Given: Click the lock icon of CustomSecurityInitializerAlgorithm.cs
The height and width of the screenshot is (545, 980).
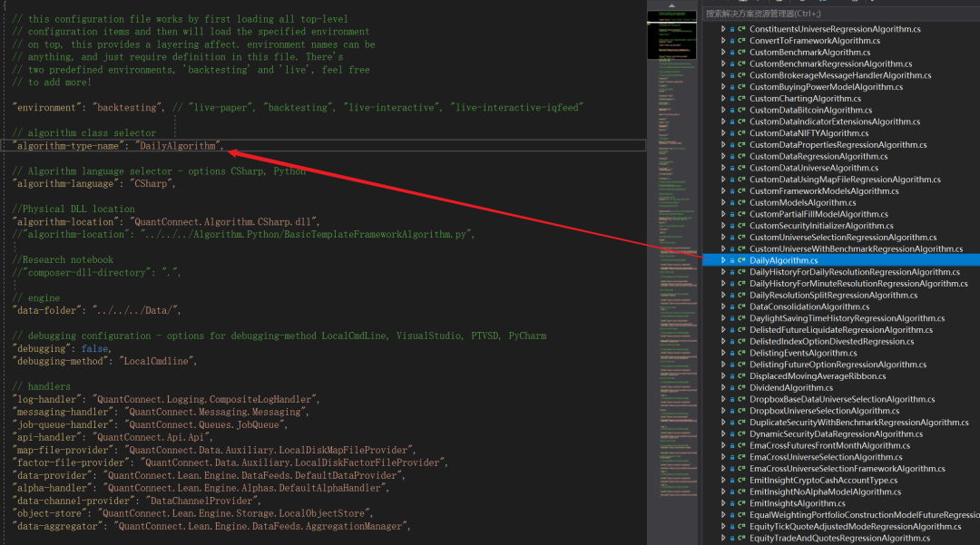Looking at the screenshot, I should pyautogui.click(x=732, y=226).
